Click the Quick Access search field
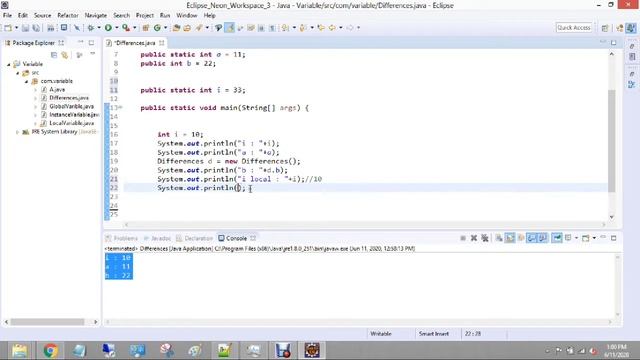640x360 pixels. coord(573,28)
